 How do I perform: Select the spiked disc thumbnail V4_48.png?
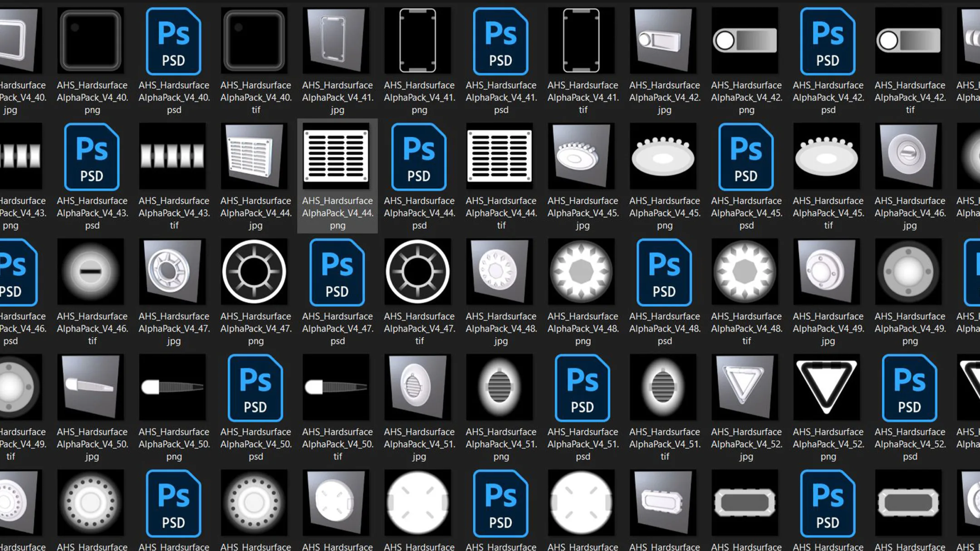click(582, 272)
